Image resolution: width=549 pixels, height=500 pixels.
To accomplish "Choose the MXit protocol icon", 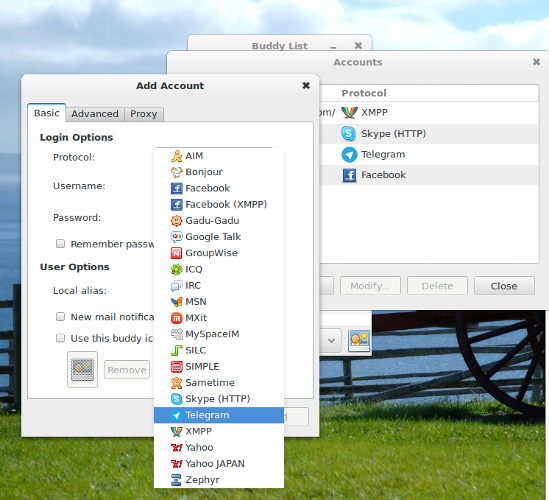I will (x=176, y=318).
